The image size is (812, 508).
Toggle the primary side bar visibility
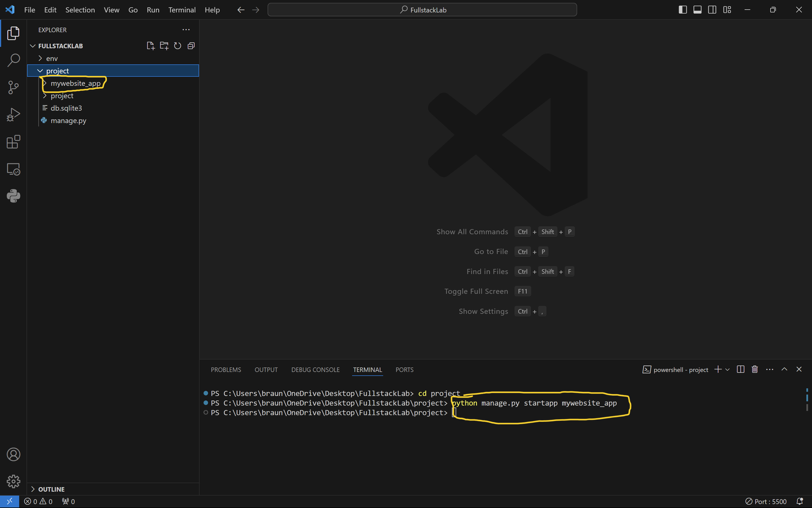point(683,10)
